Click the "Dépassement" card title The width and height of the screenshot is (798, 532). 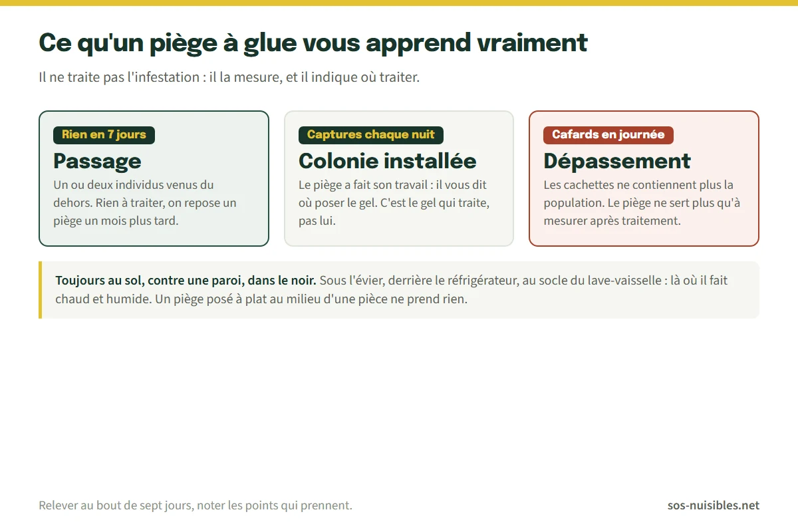[x=617, y=161]
